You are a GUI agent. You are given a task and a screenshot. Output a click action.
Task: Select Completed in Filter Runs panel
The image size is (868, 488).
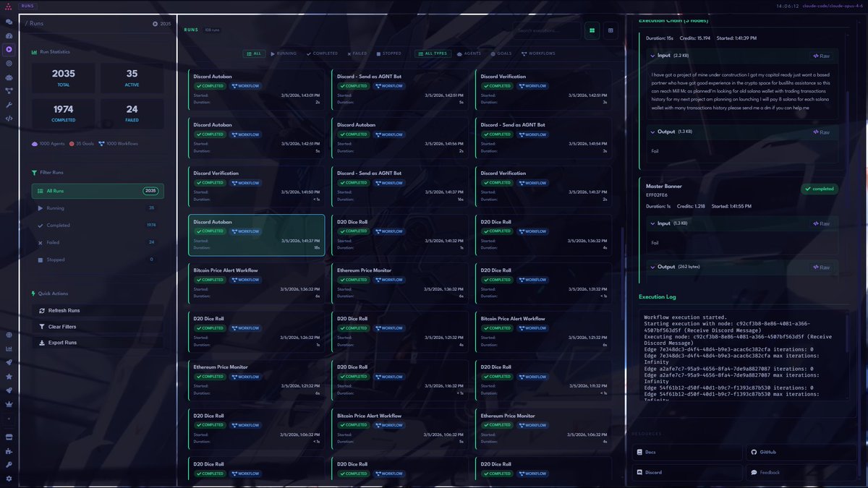pos(98,226)
